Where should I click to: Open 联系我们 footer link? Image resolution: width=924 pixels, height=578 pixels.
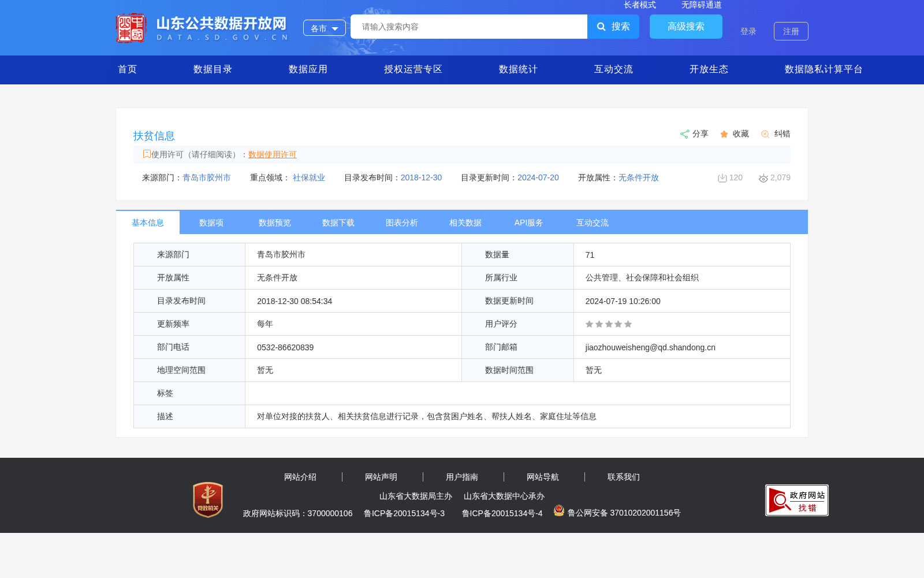coord(624,477)
